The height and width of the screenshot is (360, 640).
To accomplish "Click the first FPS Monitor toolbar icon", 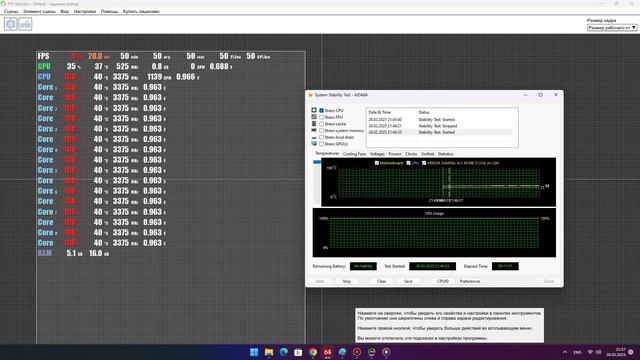I will click(x=11, y=24).
